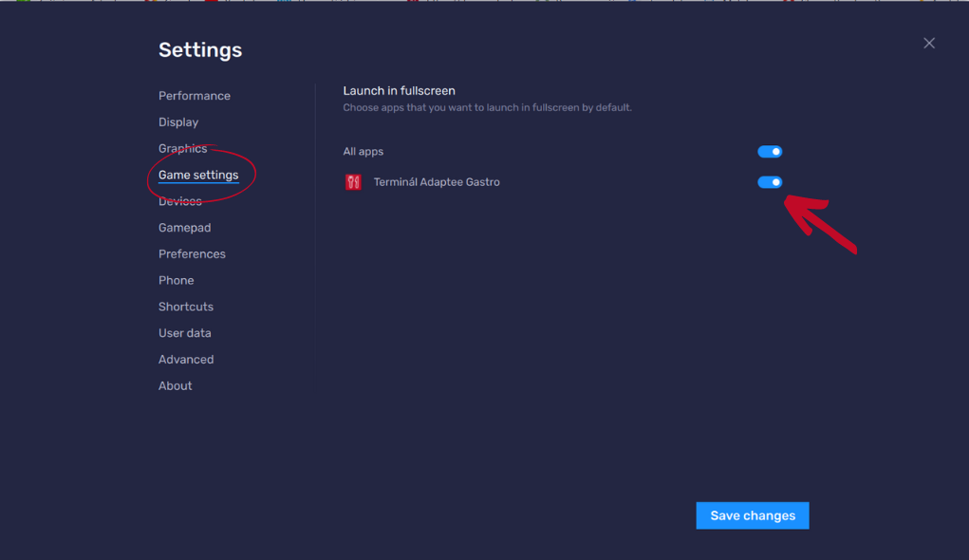
Task: Go to Display settings
Action: [x=178, y=122]
